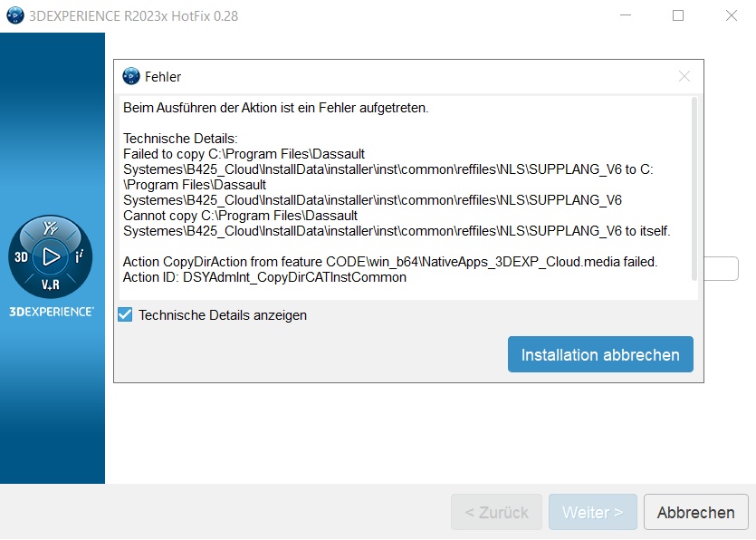This screenshot has width=756, height=540.
Task: Uncheck 'Technische Details anzeigen' checkbox
Action: (125, 315)
